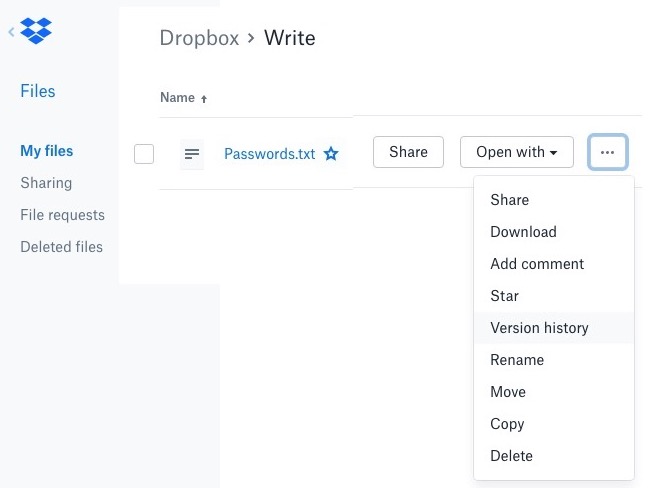This screenshot has height=488, width=648.
Task: Open File requests in the sidebar
Action: point(62,215)
